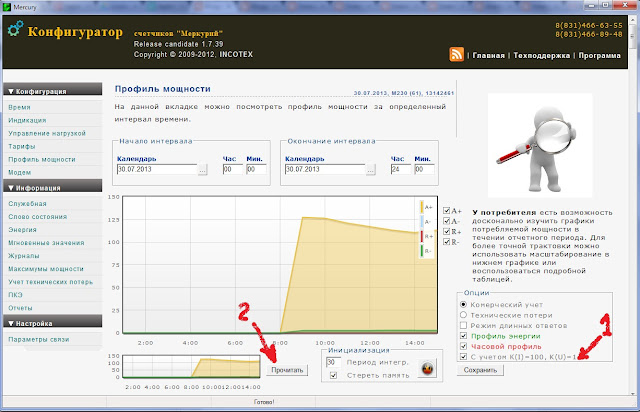This screenshot has height=412, width=640.
Task: Open the Главная header link
Action: click(489, 56)
